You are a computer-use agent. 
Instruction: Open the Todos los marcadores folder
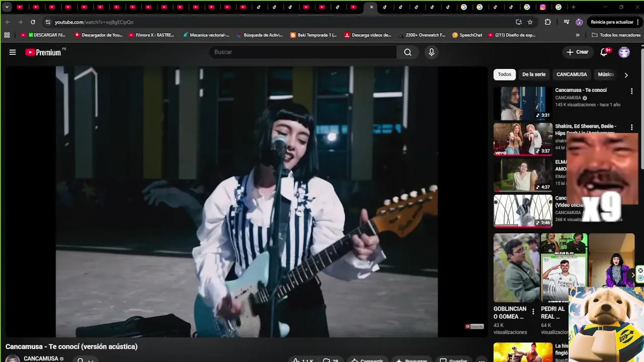(616, 35)
